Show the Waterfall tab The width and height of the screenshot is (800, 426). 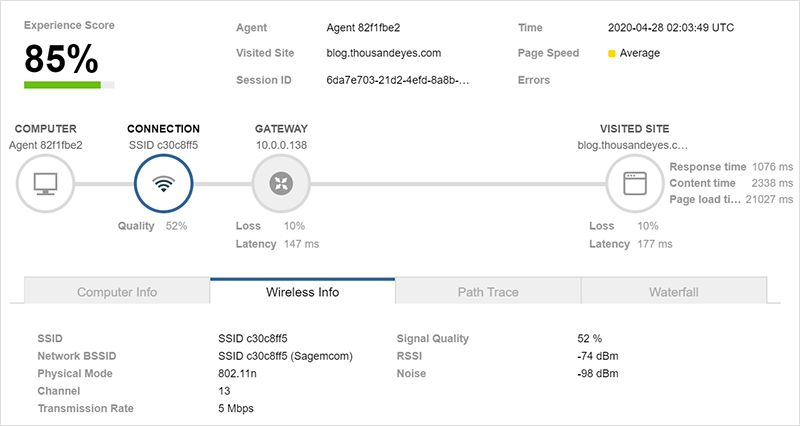673,292
